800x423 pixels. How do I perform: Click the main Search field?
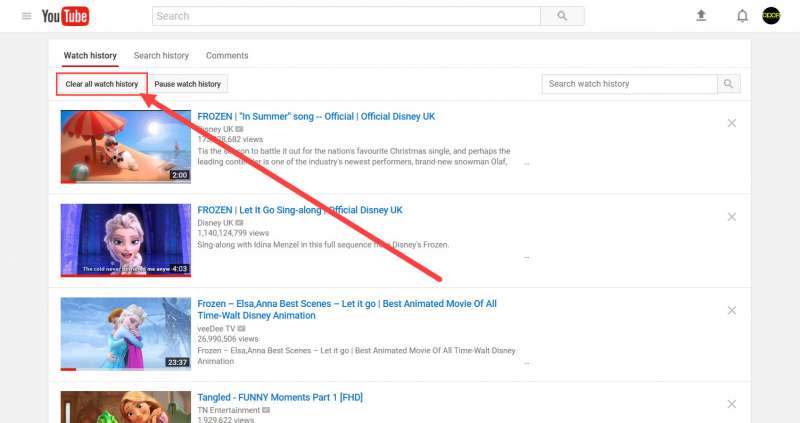[346, 16]
